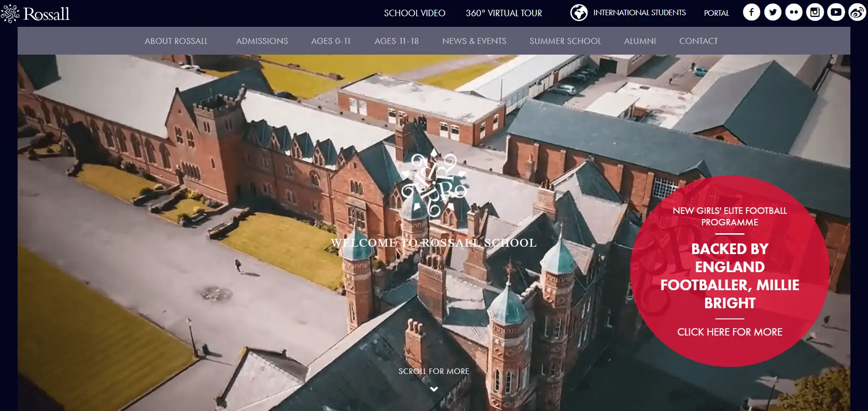This screenshot has height=411, width=868.
Task: Click 'Backed by England Footballer, Millie Bright' headline
Action: pyautogui.click(x=730, y=276)
